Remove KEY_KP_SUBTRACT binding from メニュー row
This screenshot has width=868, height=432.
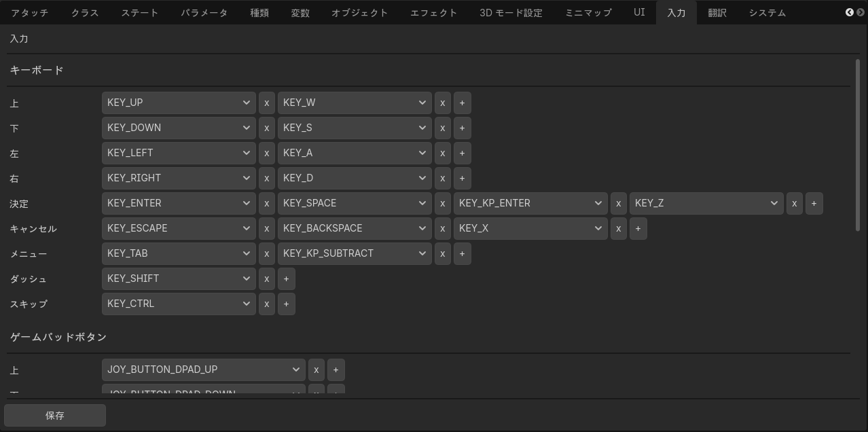click(443, 253)
